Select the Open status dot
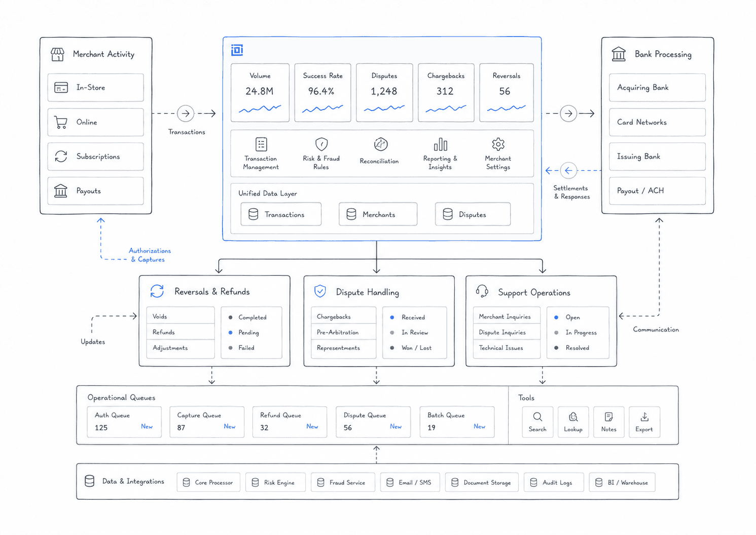 (x=556, y=317)
